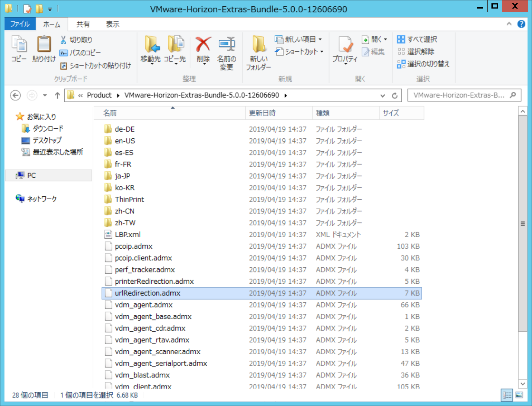This screenshot has width=532, height=406.
Task: Click the 切り取り (Cut) scissors icon
Action: coord(63,40)
